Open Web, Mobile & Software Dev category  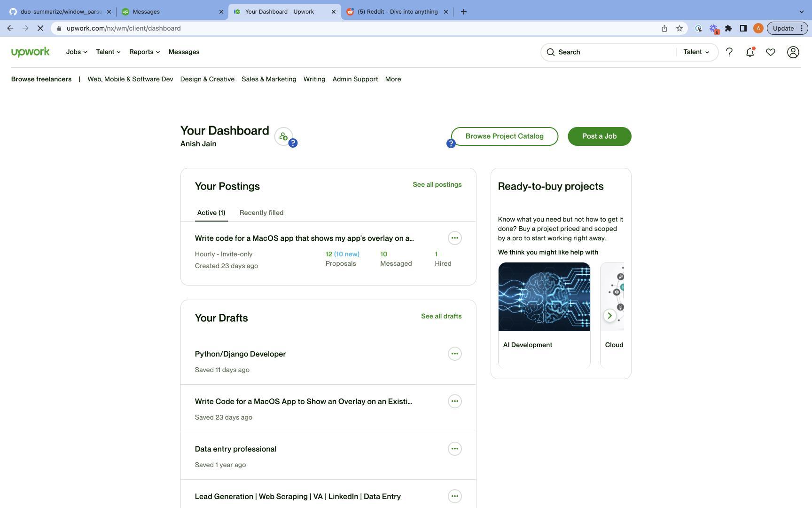130,79
